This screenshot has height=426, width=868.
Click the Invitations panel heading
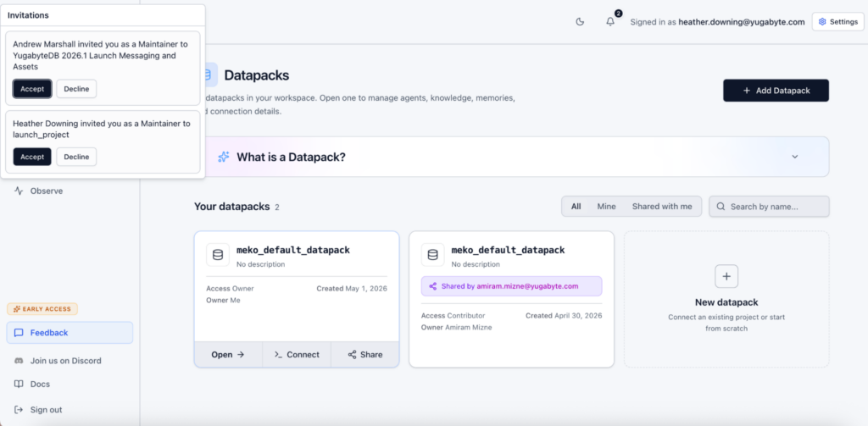(x=28, y=15)
